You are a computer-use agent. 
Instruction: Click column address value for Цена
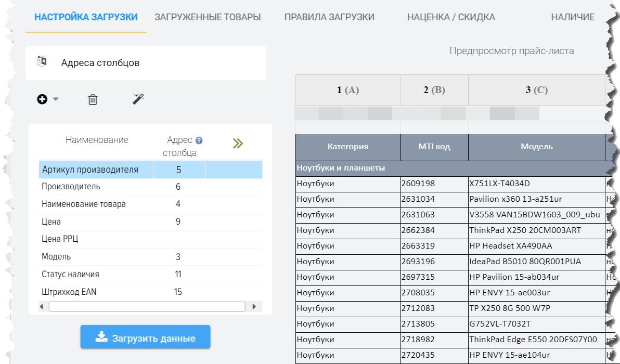coord(178,222)
